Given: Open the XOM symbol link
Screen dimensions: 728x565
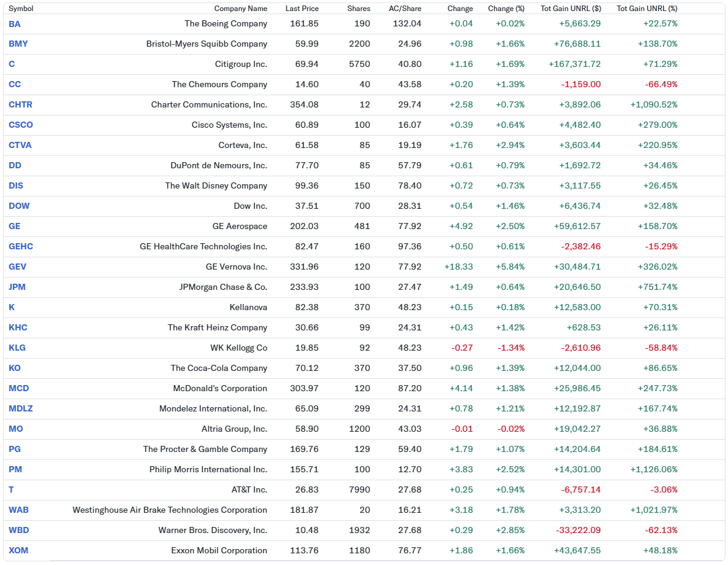Looking at the screenshot, I should click(18, 550).
